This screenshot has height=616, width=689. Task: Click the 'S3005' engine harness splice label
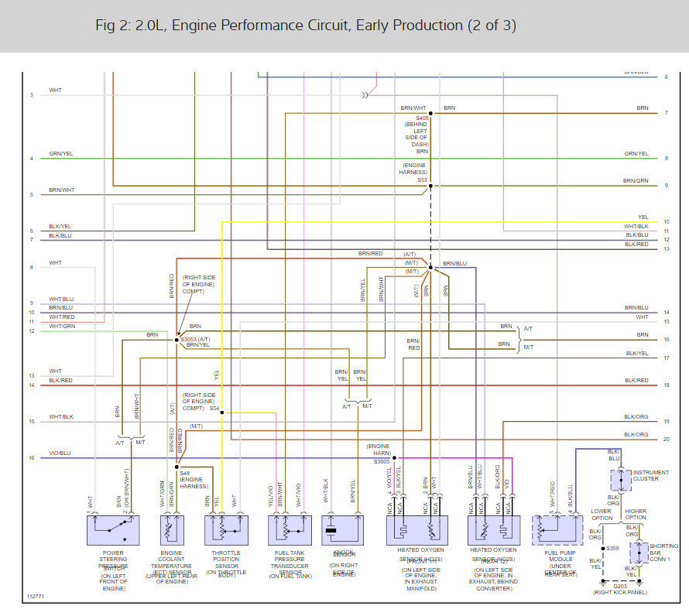[x=382, y=461]
